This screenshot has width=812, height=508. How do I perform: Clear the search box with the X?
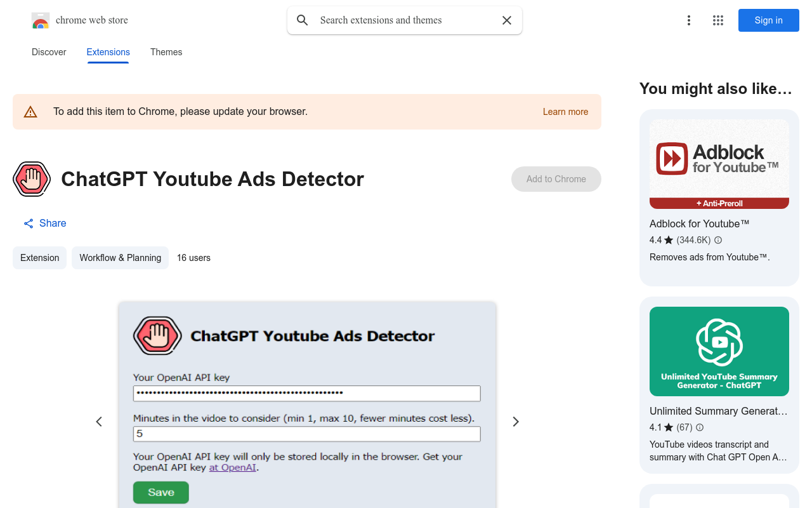507,20
